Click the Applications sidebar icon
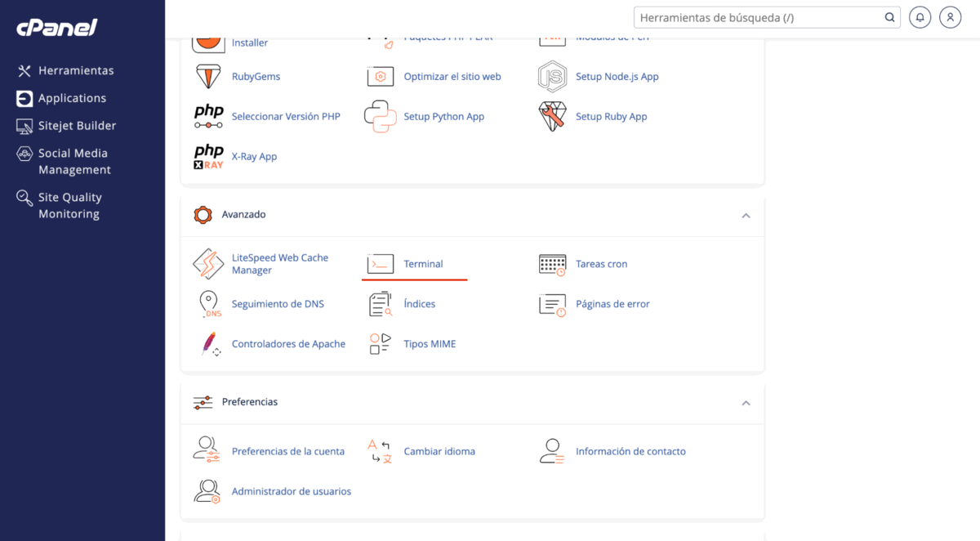This screenshot has width=980, height=541. [24, 98]
